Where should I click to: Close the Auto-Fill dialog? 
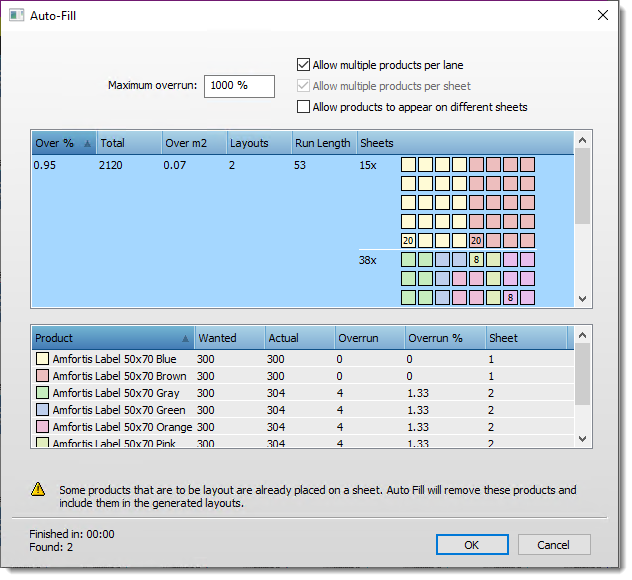[x=603, y=15]
